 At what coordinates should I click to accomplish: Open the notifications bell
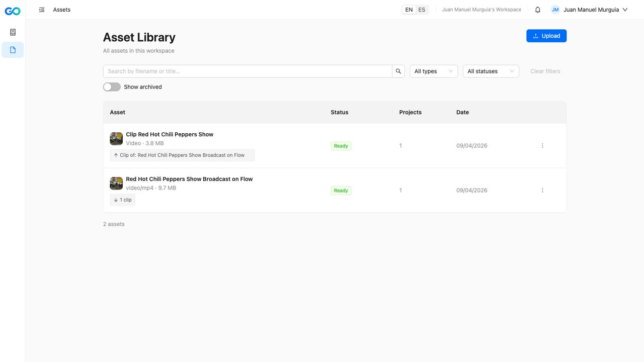coord(537,10)
